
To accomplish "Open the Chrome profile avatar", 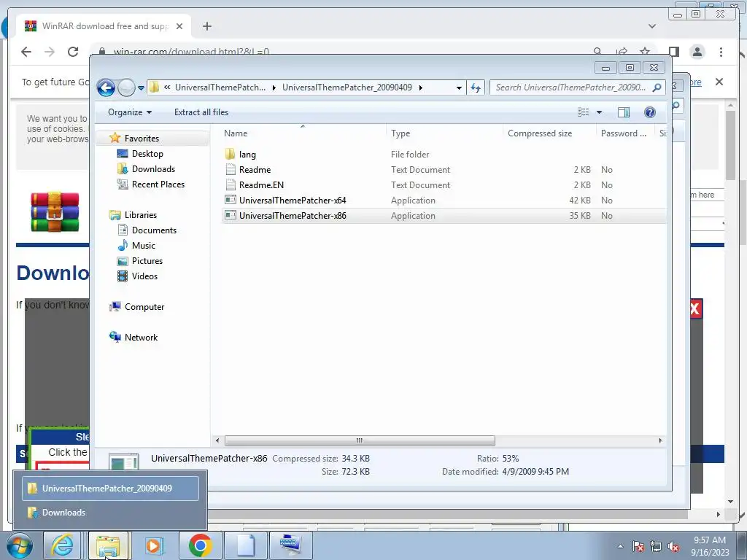I will coord(697,52).
